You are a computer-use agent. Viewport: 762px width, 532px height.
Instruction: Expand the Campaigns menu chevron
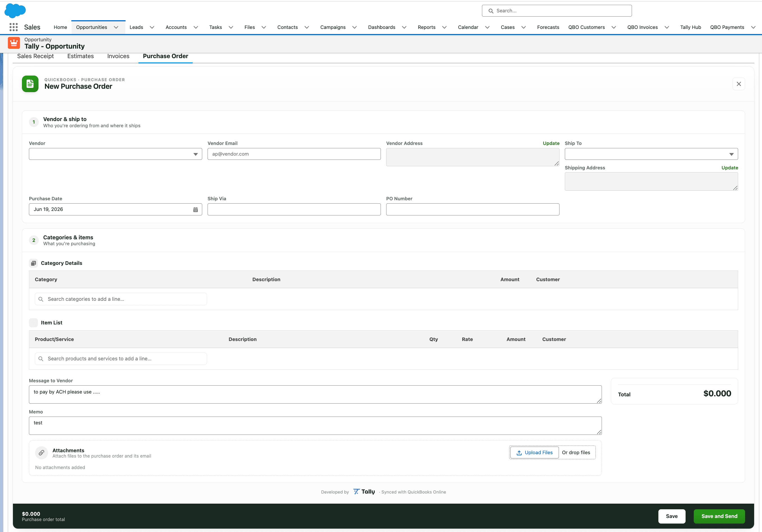[x=354, y=27]
